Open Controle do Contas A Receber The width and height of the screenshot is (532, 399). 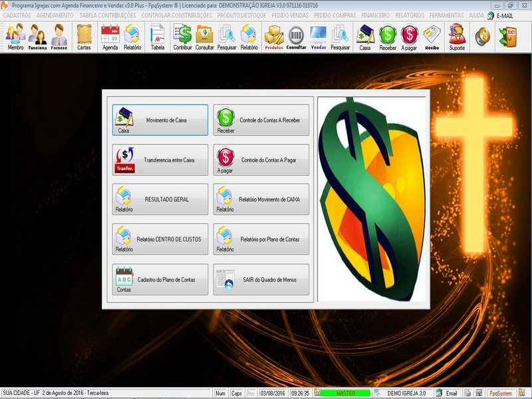(x=261, y=120)
